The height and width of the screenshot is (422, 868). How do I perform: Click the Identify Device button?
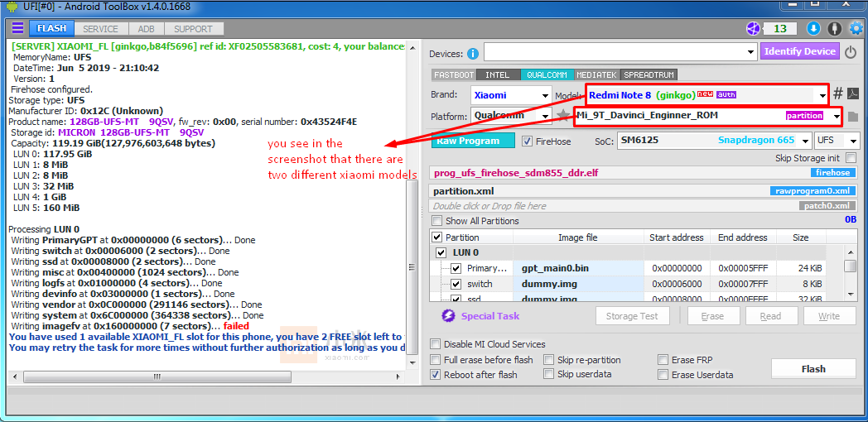(799, 51)
